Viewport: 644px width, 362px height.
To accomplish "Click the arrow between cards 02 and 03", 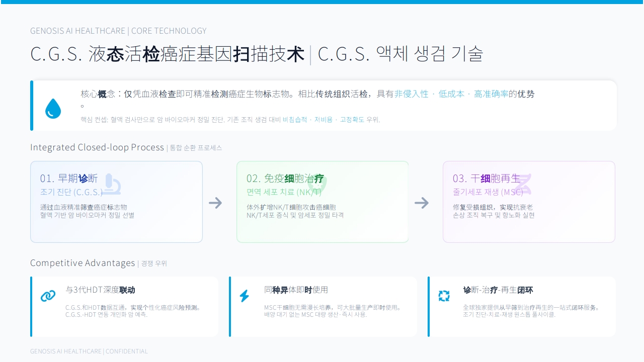I will (422, 203).
